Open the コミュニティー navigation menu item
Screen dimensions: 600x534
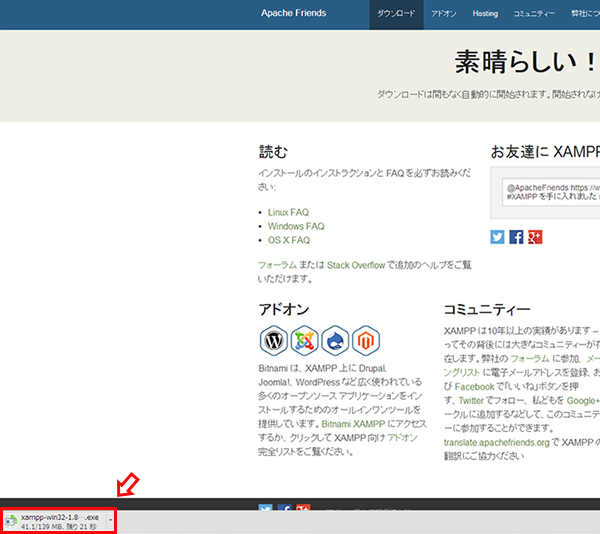click(x=534, y=14)
